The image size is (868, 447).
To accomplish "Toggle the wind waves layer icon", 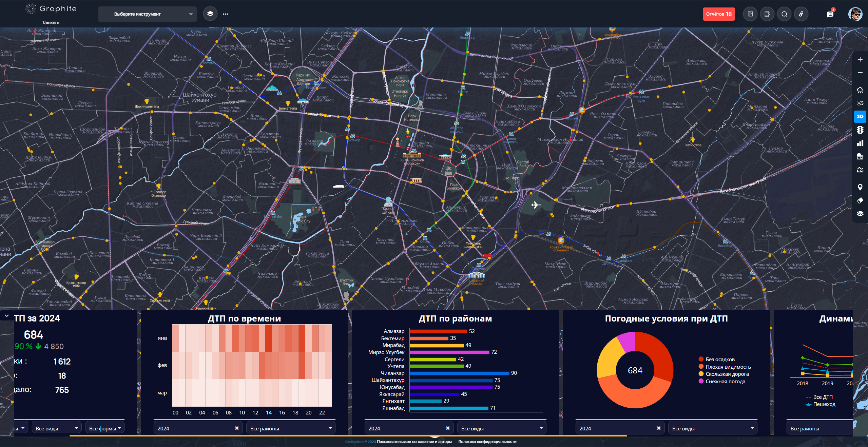I will click(860, 103).
